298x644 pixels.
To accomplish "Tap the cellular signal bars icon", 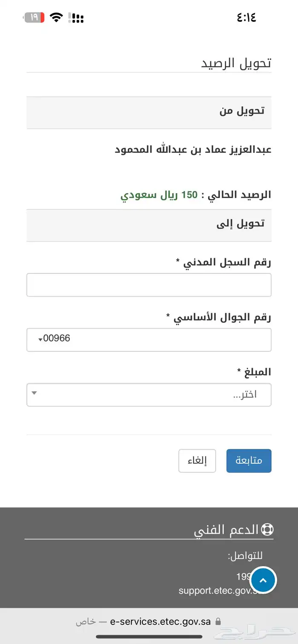I will coord(77,18).
